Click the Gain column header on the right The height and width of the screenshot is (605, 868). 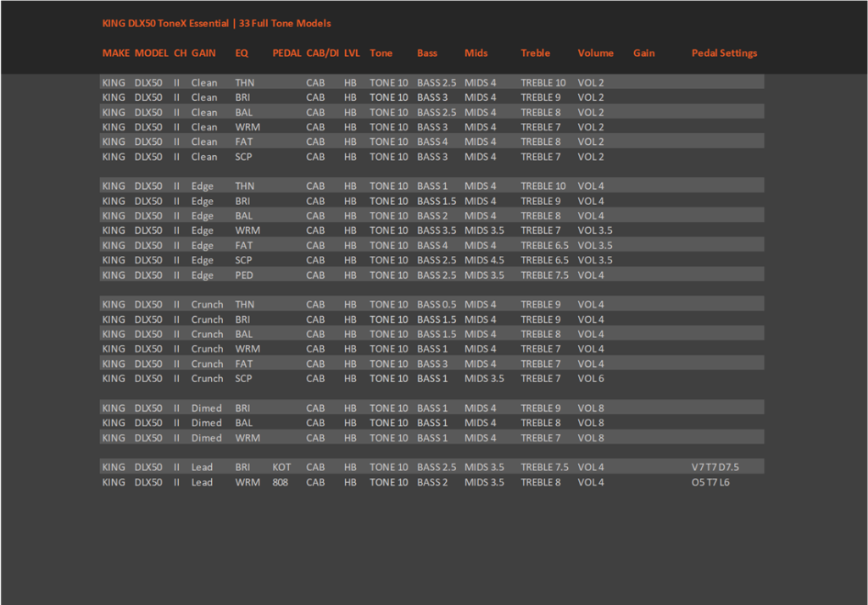click(x=643, y=53)
